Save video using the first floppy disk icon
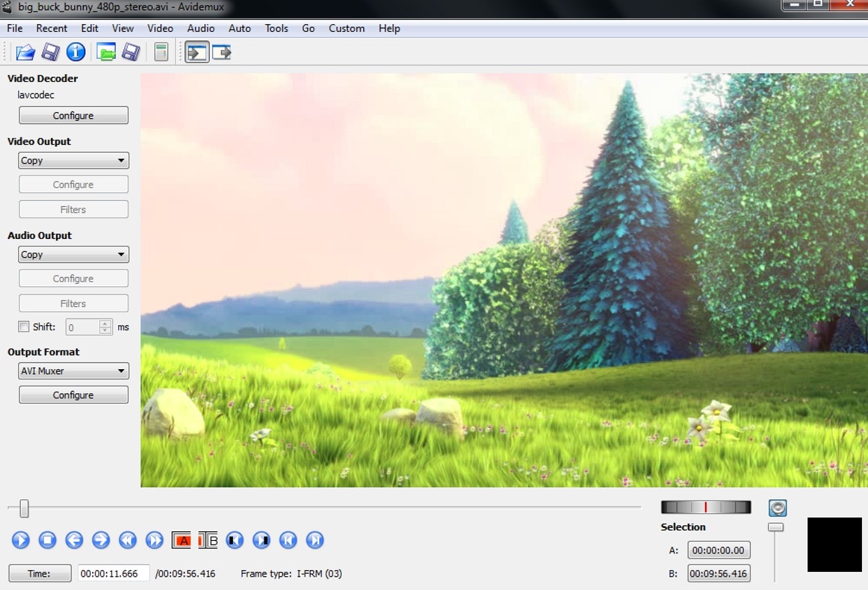 pos(51,51)
